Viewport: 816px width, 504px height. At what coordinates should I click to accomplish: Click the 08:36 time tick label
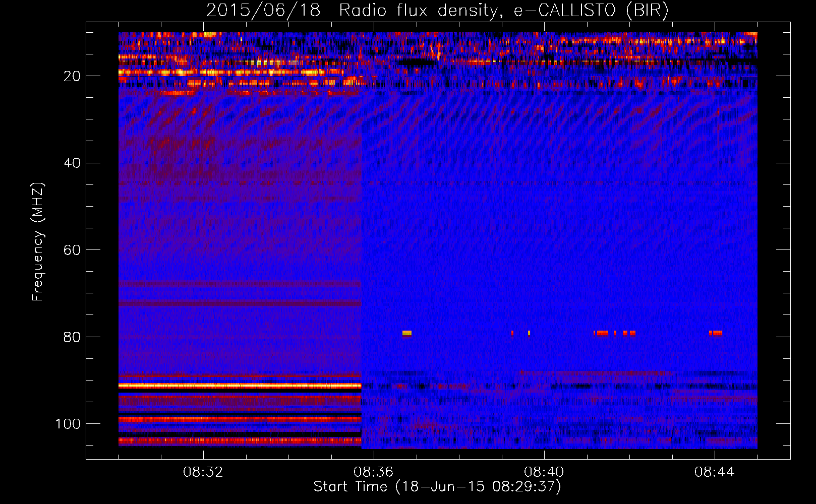coord(374,472)
